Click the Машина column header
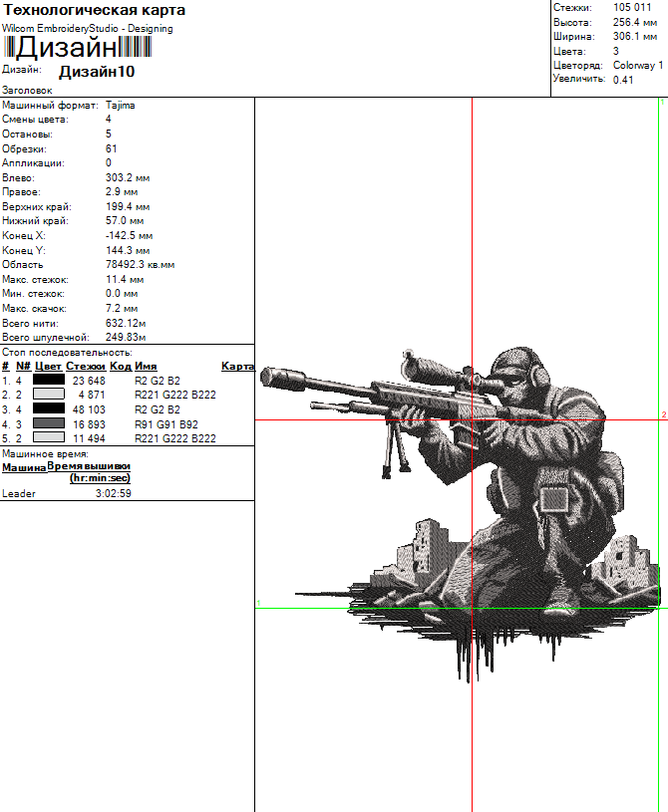Viewport: 668px width, 812px height. point(24,468)
